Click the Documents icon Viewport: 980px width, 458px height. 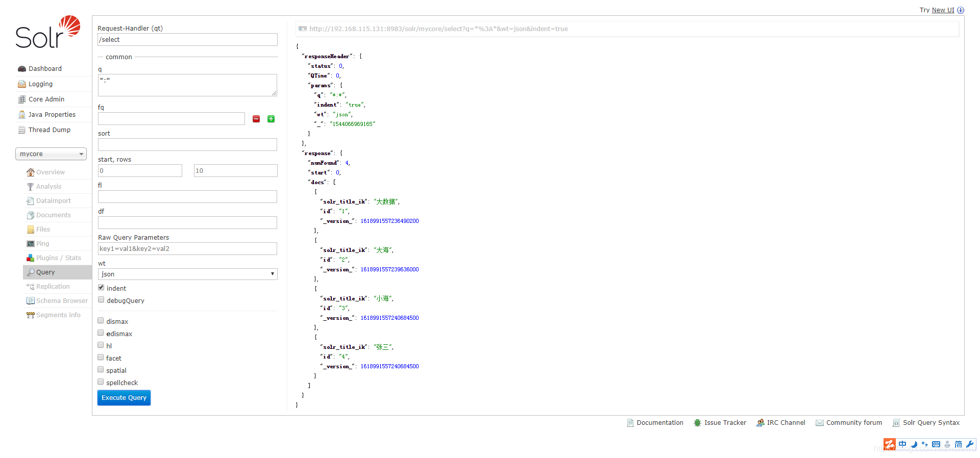(x=31, y=215)
